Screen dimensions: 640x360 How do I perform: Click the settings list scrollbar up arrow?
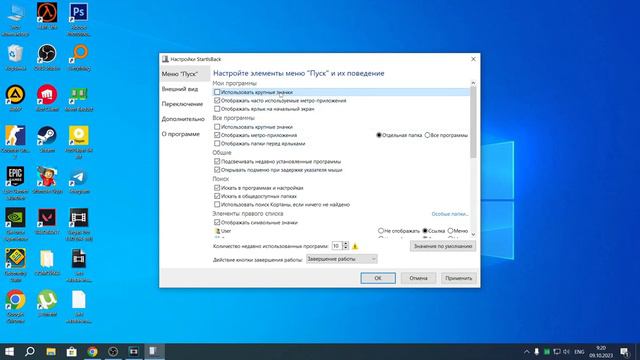coord(473,83)
